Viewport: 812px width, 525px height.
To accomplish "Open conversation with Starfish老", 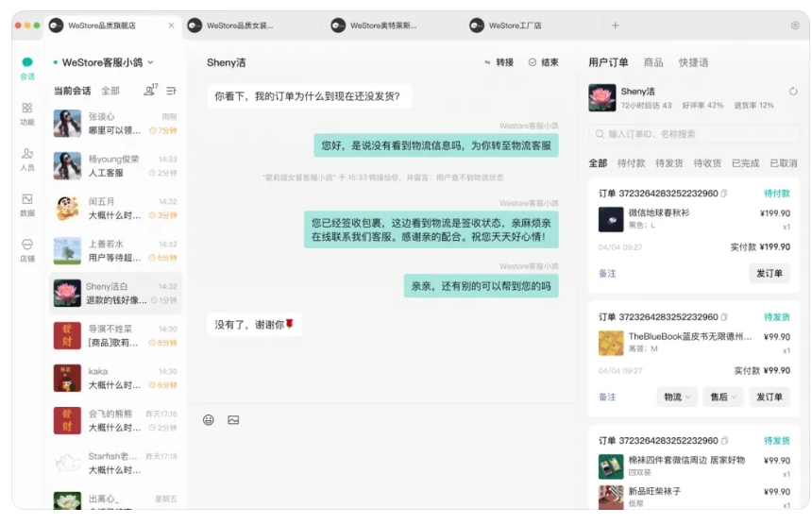I will coord(115,463).
